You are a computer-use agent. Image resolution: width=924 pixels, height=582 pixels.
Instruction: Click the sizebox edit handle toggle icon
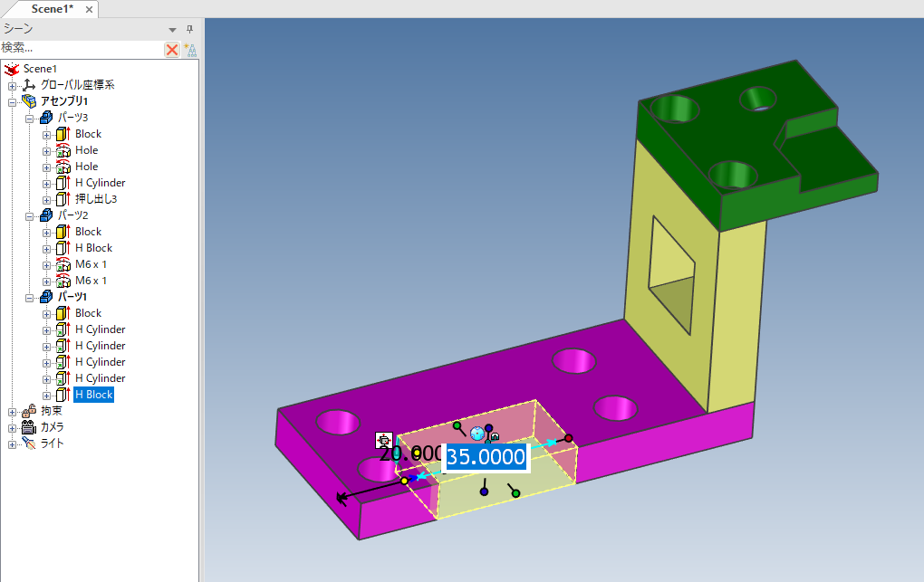383,441
